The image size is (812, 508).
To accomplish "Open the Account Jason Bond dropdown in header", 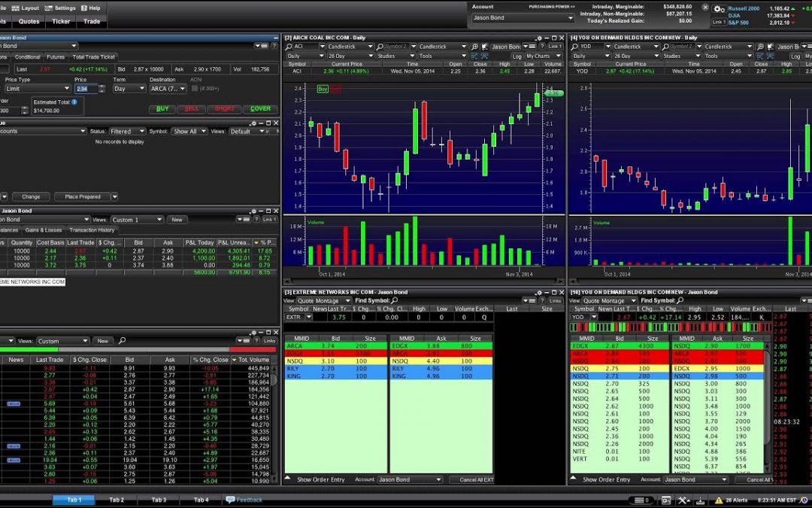I will point(523,17).
